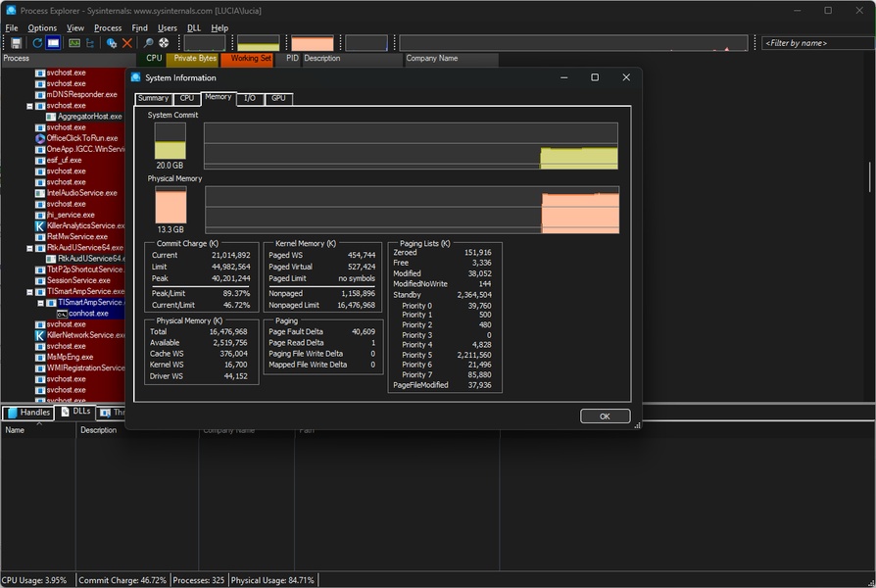Click the Filter by name search field

813,43
